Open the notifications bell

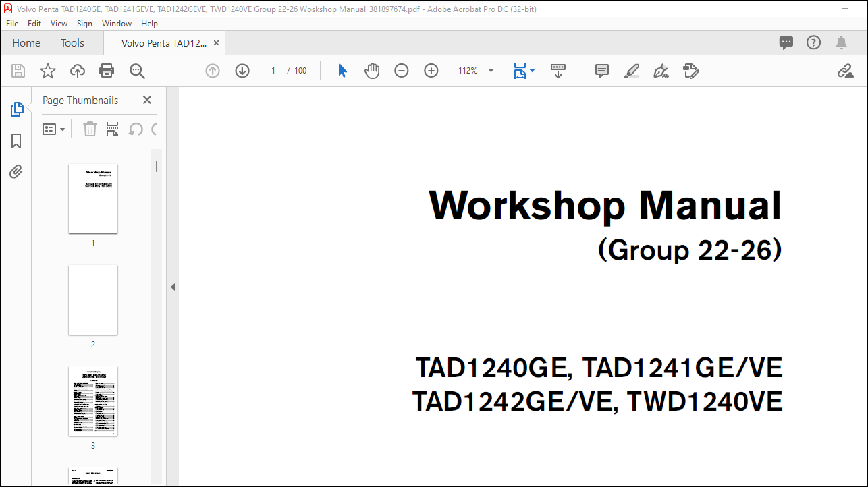(x=841, y=42)
